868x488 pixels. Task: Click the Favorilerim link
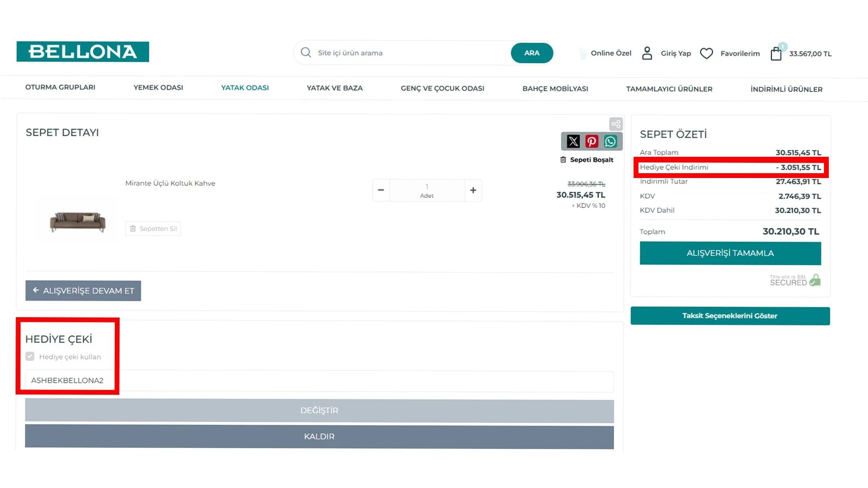tap(740, 53)
